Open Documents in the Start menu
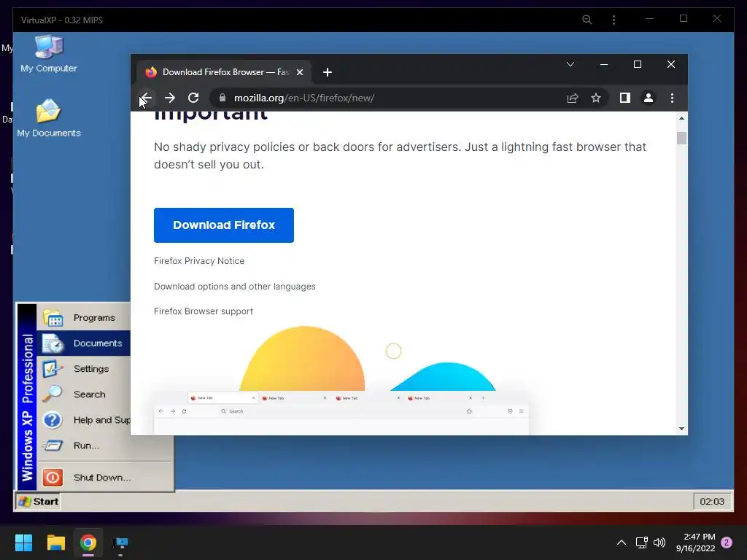This screenshot has width=747, height=560. [84, 343]
